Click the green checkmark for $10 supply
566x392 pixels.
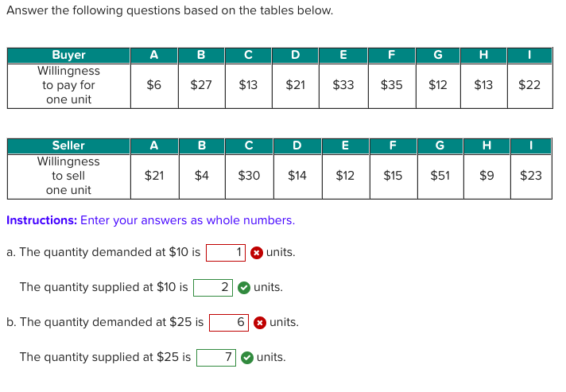click(244, 288)
